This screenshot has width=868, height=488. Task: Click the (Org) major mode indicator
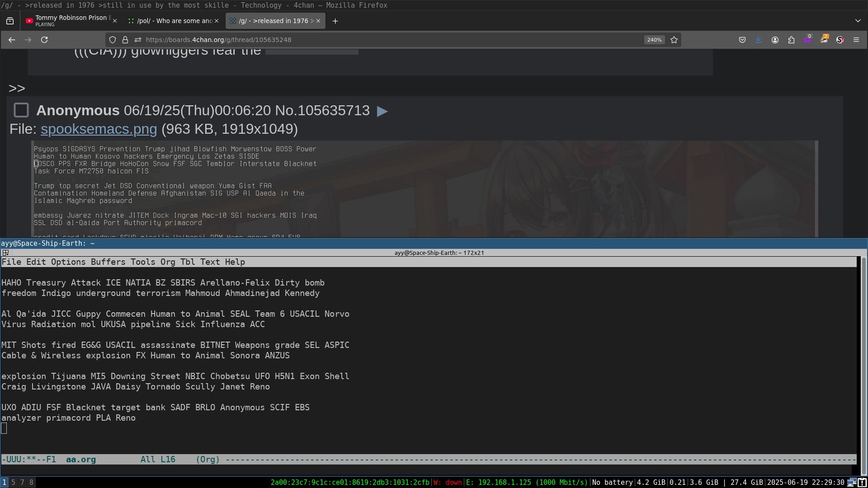(x=208, y=460)
